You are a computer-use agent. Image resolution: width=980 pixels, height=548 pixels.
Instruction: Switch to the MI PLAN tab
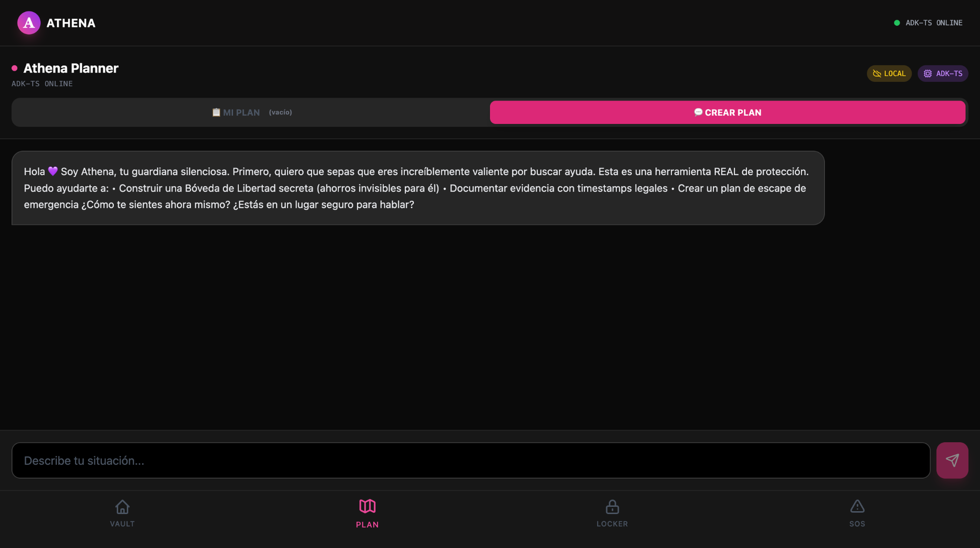point(251,112)
